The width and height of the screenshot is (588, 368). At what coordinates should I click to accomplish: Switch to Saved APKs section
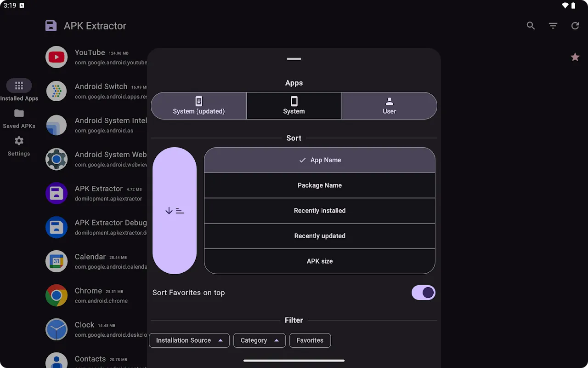point(19,119)
